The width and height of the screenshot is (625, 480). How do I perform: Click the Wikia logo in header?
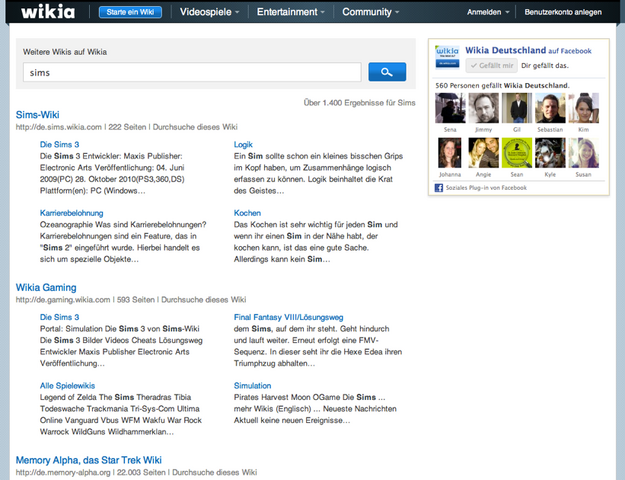(x=48, y=12)
